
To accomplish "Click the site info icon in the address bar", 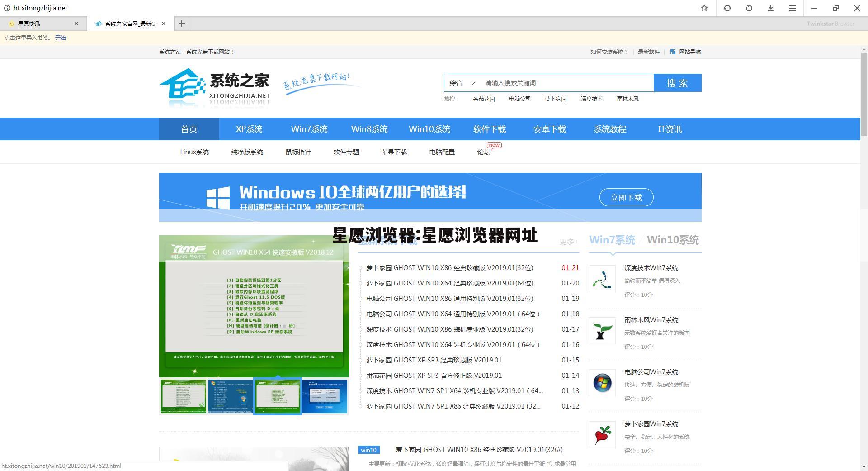I will (x=7, y=8).
